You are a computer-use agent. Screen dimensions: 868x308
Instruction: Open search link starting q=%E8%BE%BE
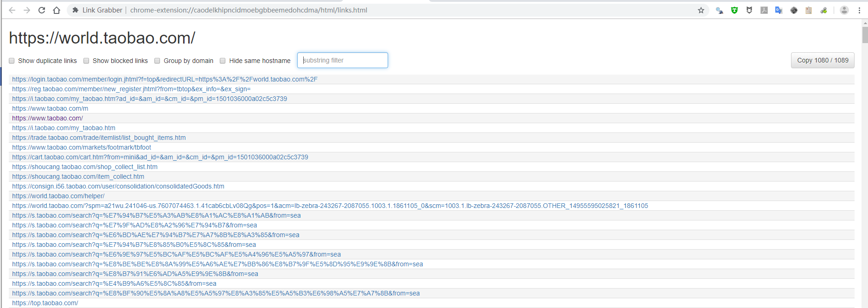click(x=217, y=264)
